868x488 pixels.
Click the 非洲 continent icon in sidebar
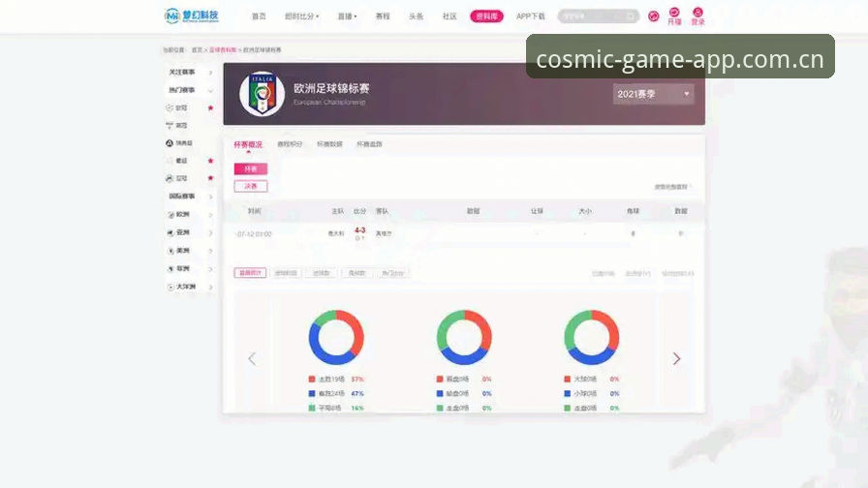point(170,269)
